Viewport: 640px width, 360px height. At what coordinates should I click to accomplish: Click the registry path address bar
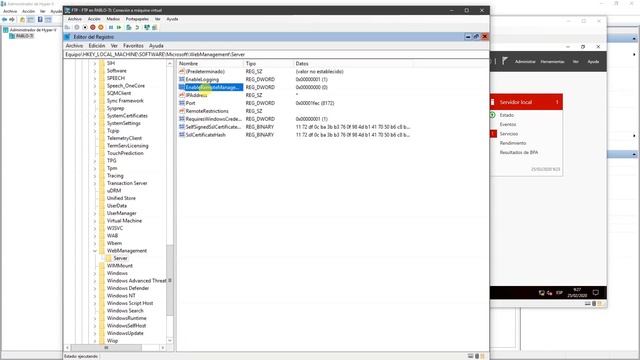coord(276,54)
